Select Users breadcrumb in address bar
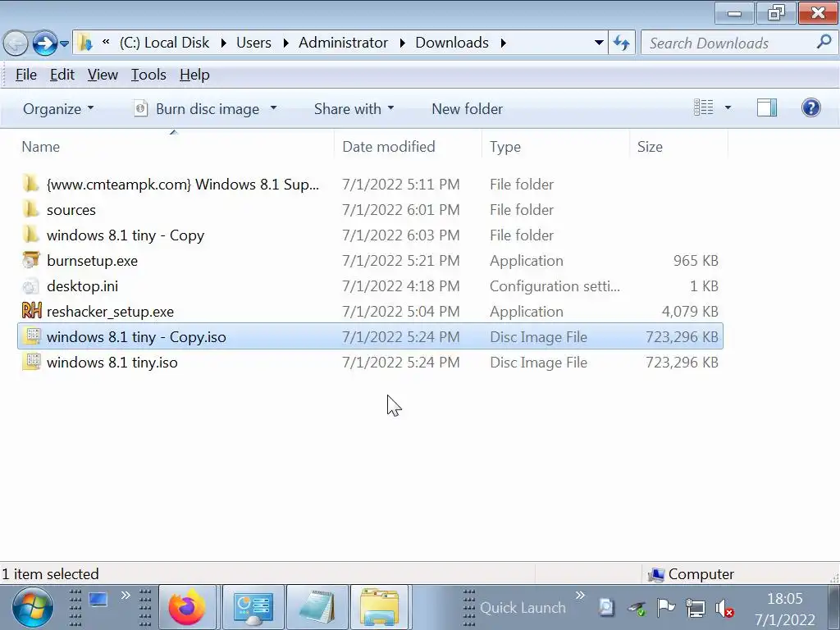Viewport: 840px width, 630px height. click(254, 43)
